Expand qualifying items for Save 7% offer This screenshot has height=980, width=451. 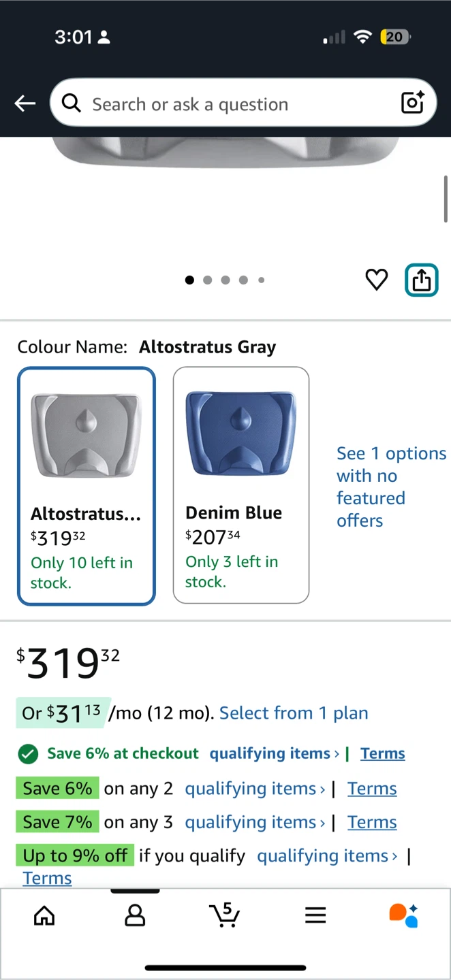(x=255, y=822)
